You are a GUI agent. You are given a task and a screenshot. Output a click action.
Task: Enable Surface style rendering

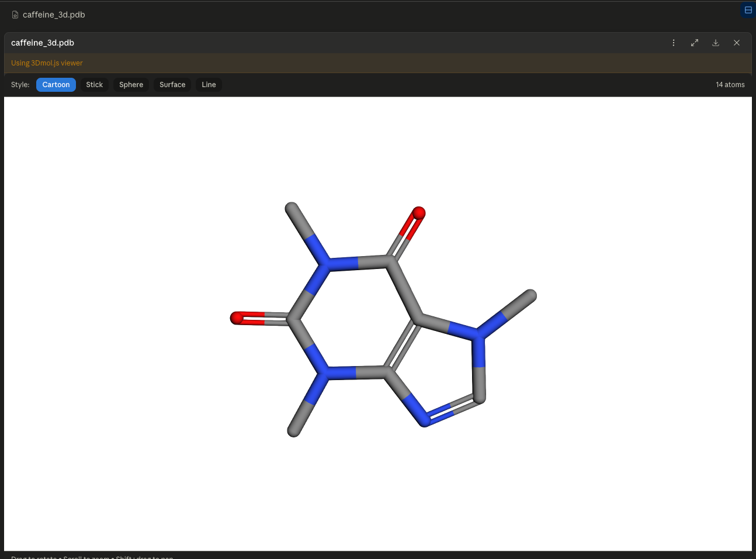(172, 85)
